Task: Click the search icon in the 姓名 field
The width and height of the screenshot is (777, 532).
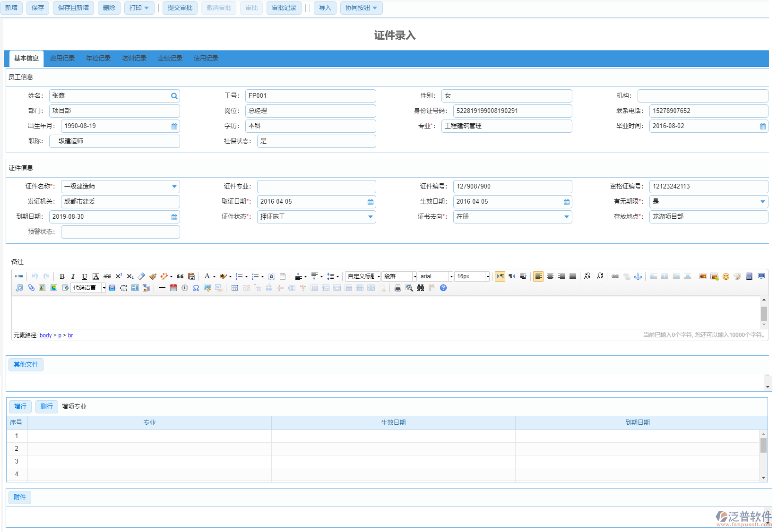Action: pos(174,96)
